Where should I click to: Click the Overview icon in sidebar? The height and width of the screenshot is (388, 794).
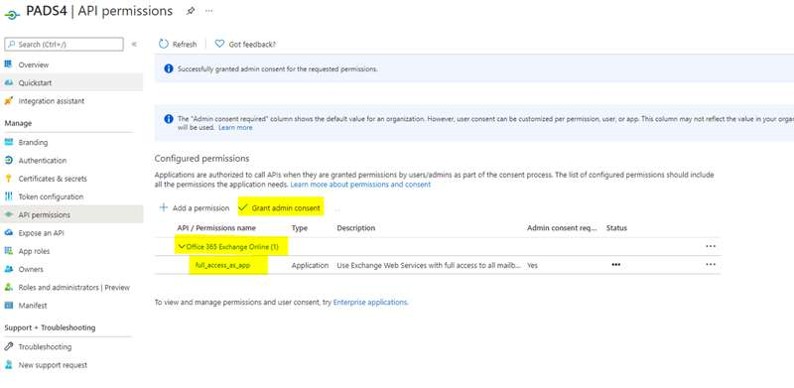8,64
